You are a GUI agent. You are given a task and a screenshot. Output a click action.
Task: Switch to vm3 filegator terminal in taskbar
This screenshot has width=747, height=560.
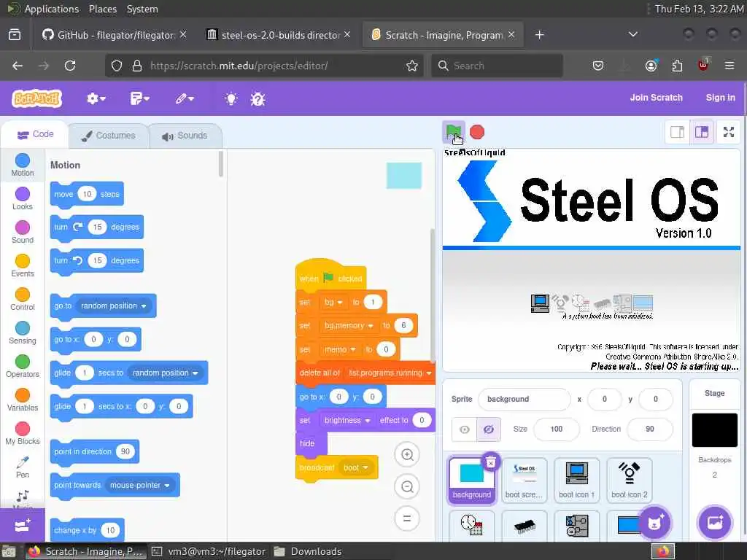tap(209, 551)
